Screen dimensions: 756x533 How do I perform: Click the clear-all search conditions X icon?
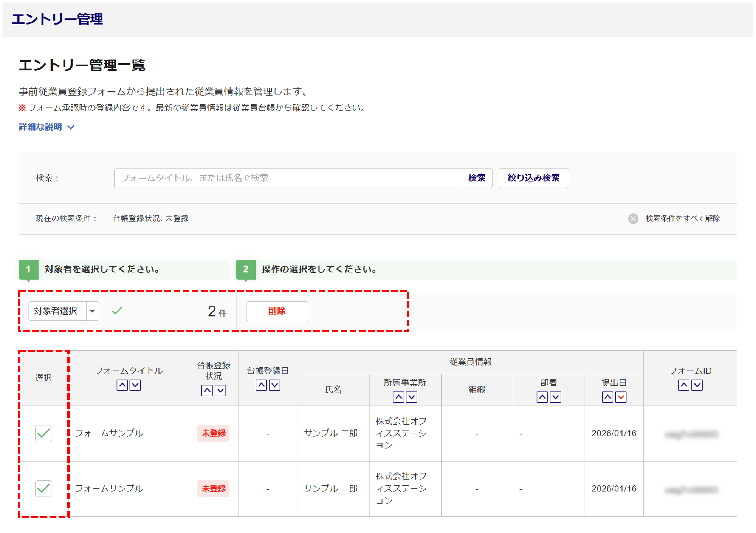tap(633, 218)
